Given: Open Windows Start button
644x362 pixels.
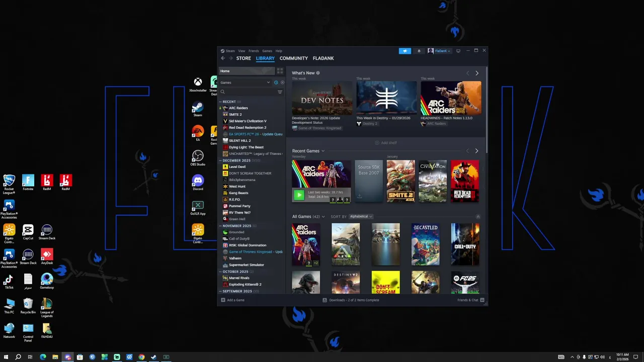Looking at the screenshot, I should coord(6,357).
